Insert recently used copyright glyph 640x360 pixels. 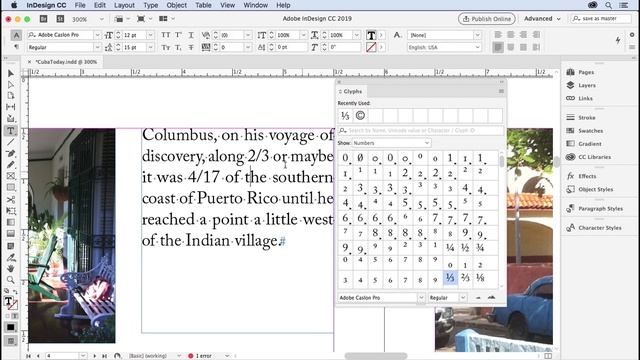360,116
